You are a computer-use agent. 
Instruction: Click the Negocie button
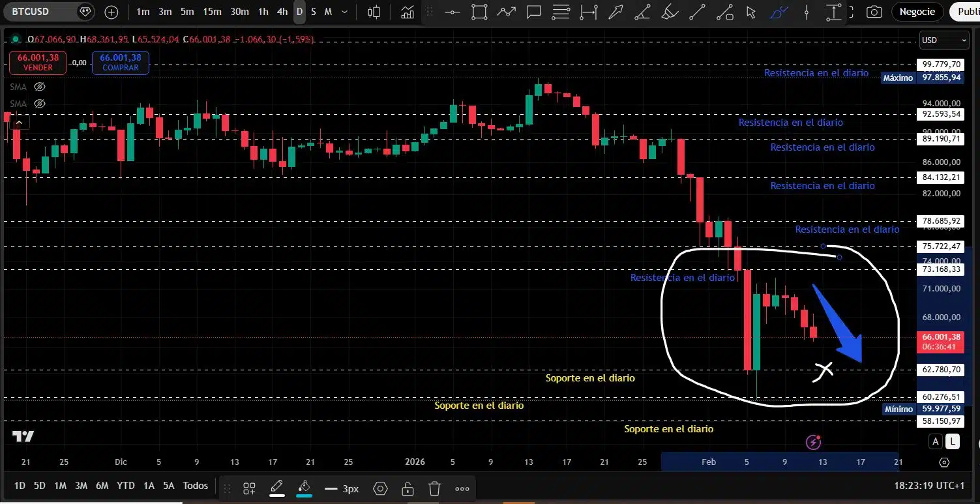coord(917,12)
